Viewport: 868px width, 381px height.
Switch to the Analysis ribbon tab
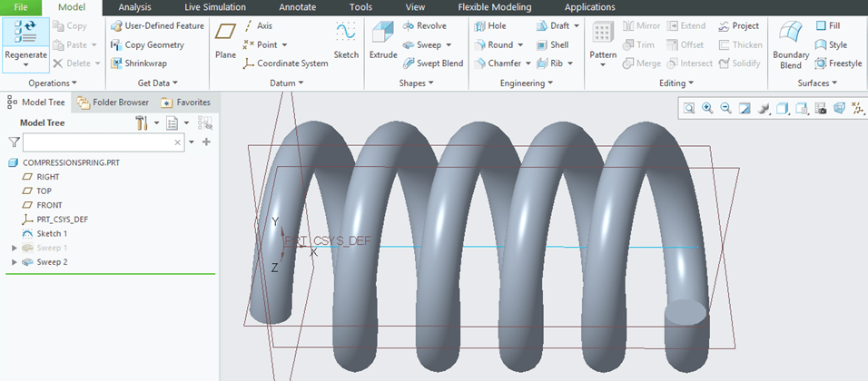(134, 7)
